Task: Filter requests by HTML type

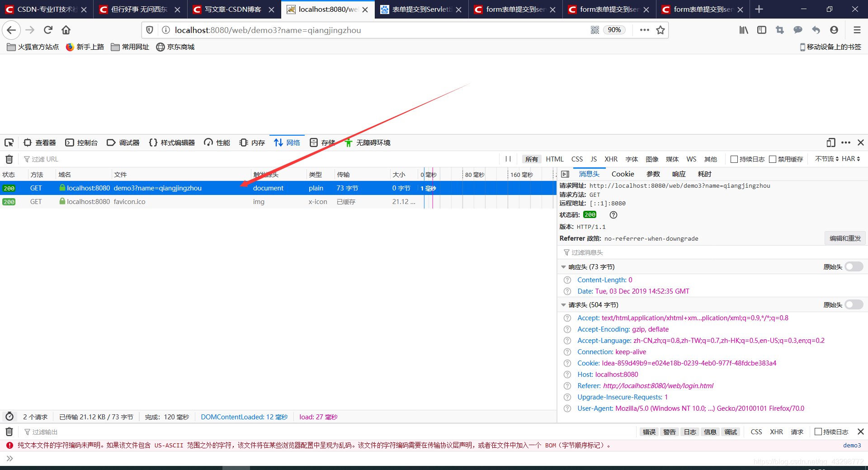Action: [555, 159]
